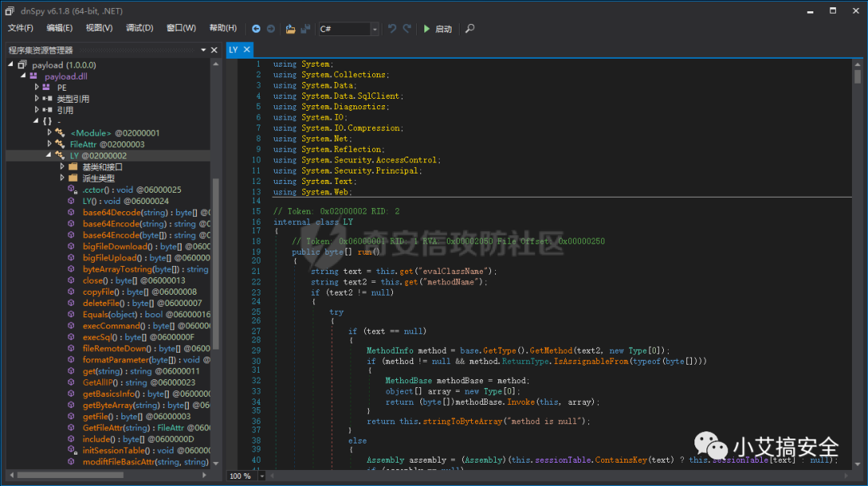Click the tree panel vertical scrollbar
This screenshot has width=868, height=486.
[216, 264]
